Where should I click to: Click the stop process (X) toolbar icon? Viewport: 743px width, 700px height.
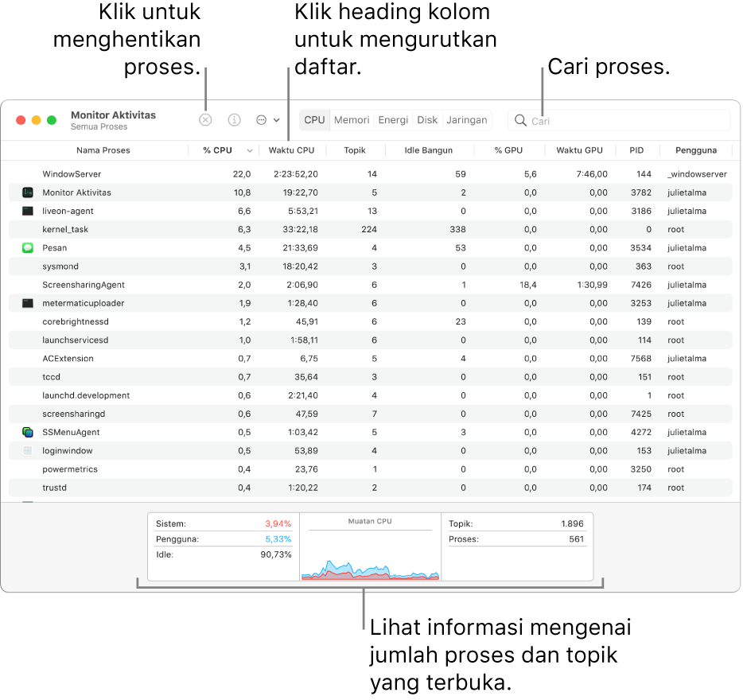click(x=205, y=120)
